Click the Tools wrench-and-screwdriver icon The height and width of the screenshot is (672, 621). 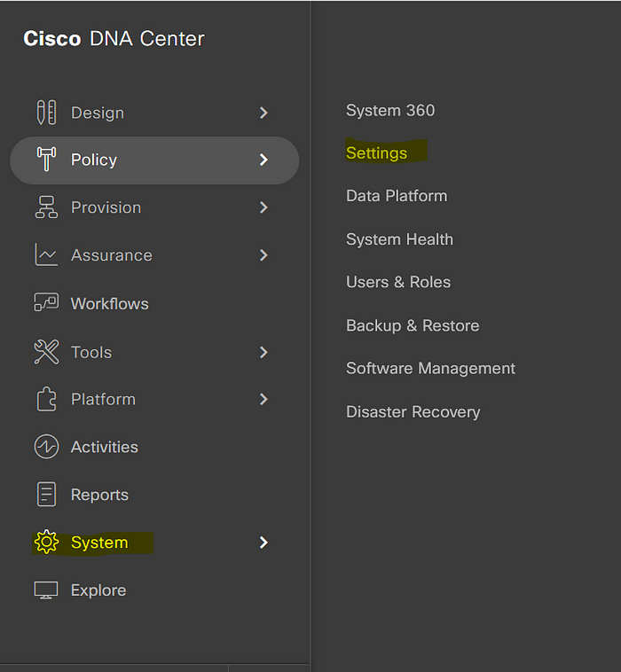coord(46,352)
